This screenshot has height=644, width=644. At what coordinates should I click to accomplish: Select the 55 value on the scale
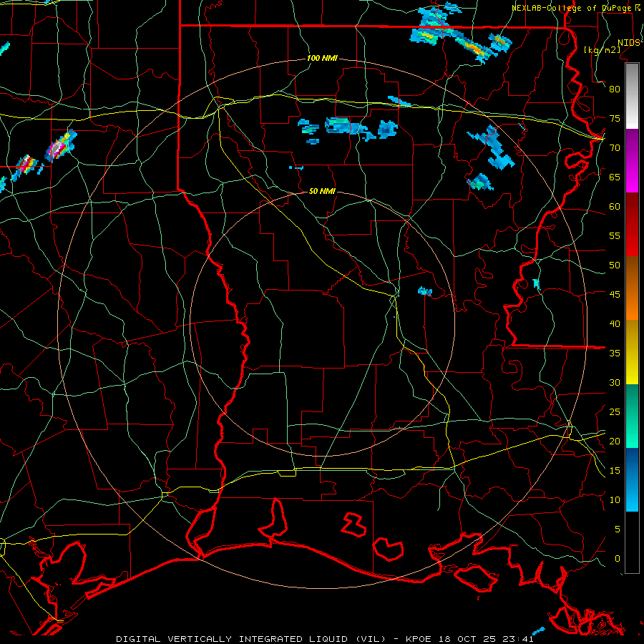click(x=615, y=236)
